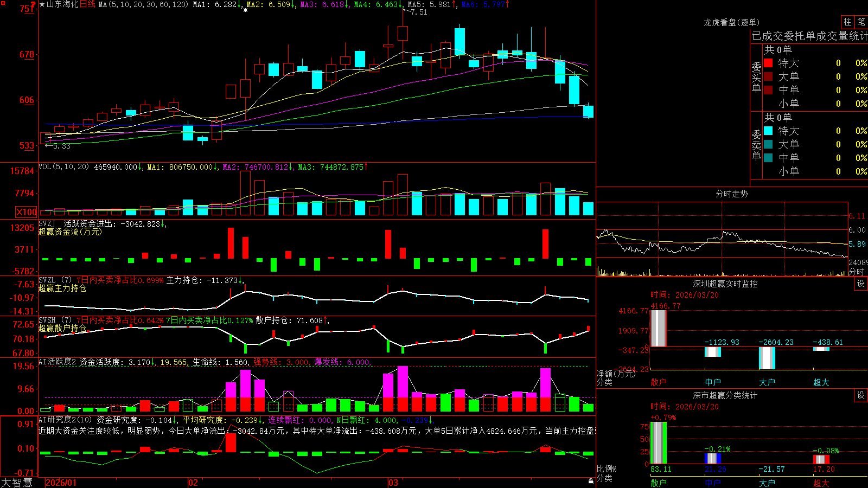
Task: Click the 深市超赢分类统计 panel title
Action: coord(725,395)
